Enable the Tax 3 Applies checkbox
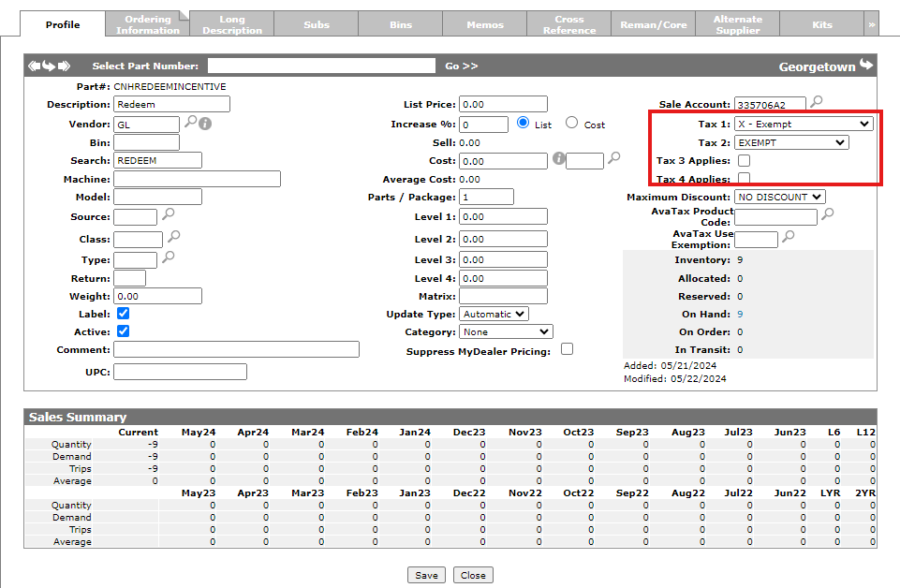Image resolution: width=900 pixels, height=588 pixels. (x=744, y=161)
